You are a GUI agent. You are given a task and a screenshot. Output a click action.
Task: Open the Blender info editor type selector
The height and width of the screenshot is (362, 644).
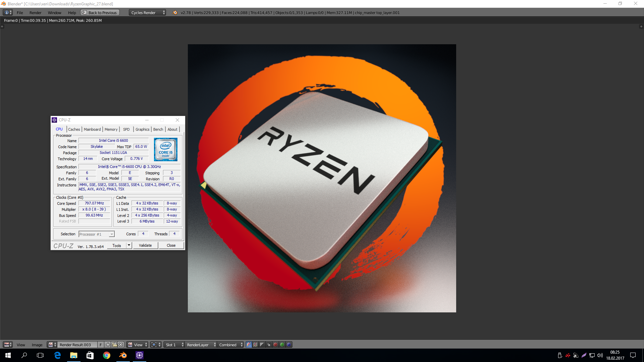click(8, 12)
